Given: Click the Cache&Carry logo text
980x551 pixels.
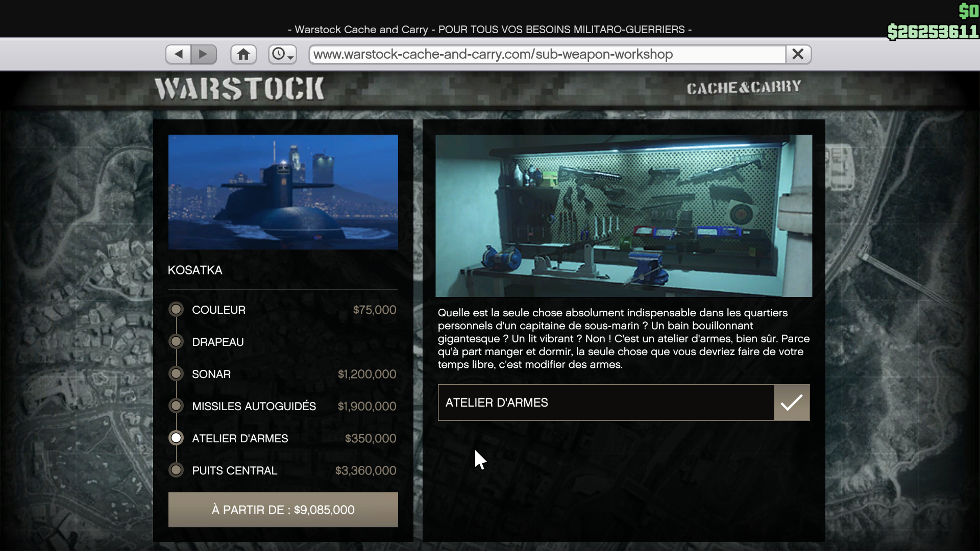Looking at the screenshot, I should [x=743, y=88].
